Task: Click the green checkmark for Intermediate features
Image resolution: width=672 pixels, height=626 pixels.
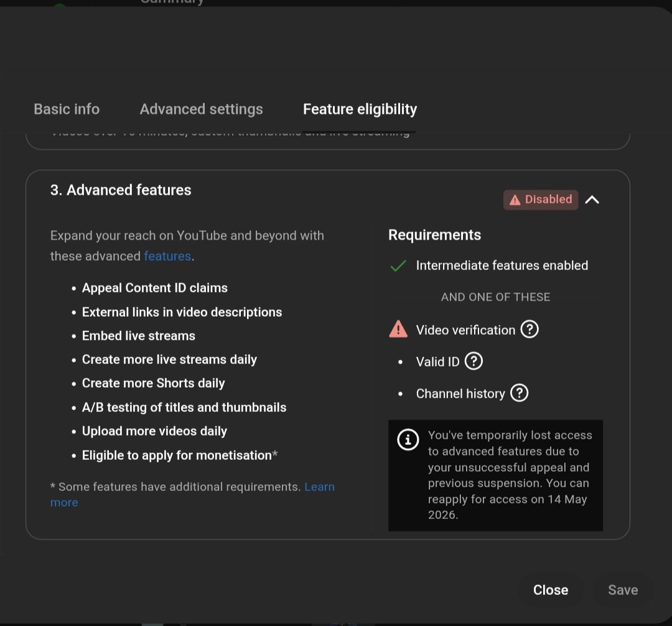Action: 398,266
